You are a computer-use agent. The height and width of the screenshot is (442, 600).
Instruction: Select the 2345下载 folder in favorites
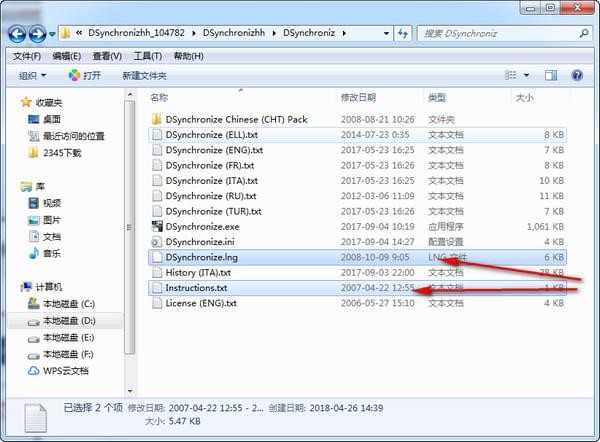point(63,152)
